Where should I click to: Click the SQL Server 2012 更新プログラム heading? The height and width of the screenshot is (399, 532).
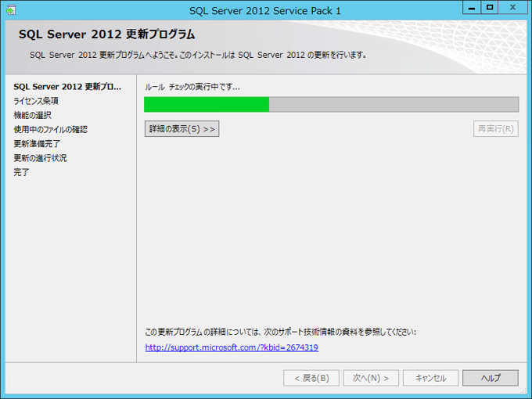pyautogui.click(x=106, y=34)
